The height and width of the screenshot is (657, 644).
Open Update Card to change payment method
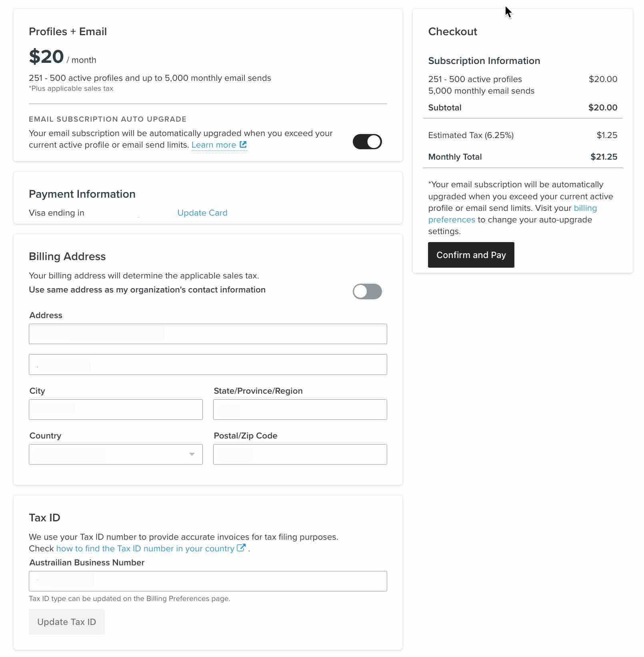[x=202, y=212]
